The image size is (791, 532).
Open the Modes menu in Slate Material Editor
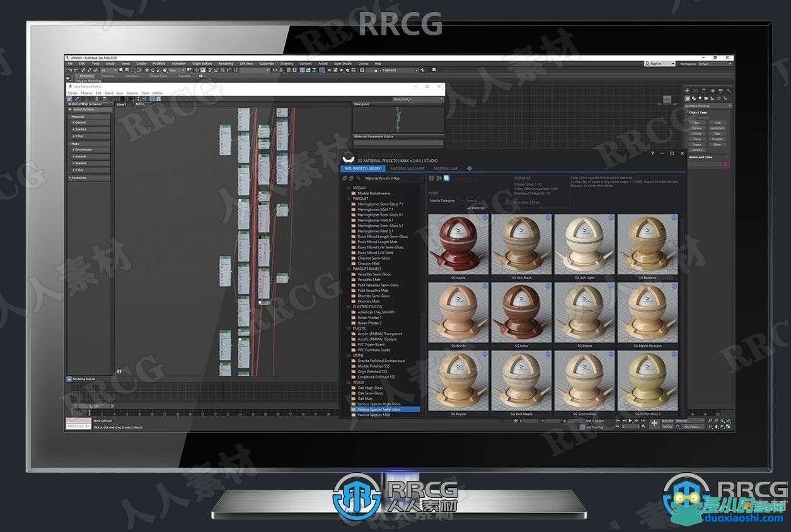(72, 93)
